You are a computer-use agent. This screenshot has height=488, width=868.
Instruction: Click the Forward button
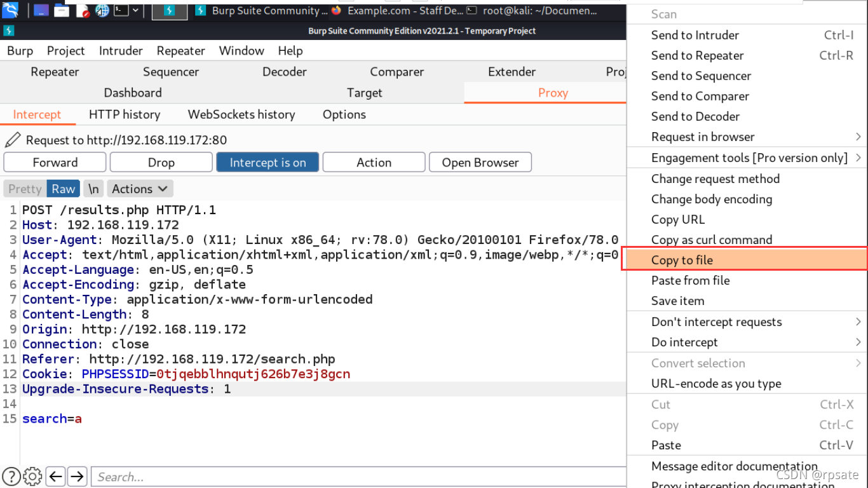click(x=55, y=163)
